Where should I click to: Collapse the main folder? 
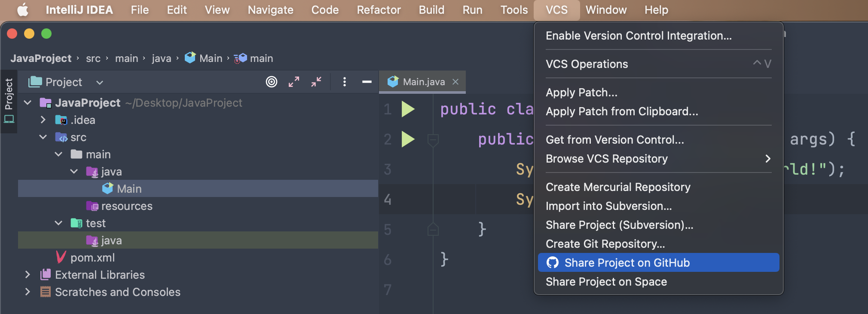[58, 154]
